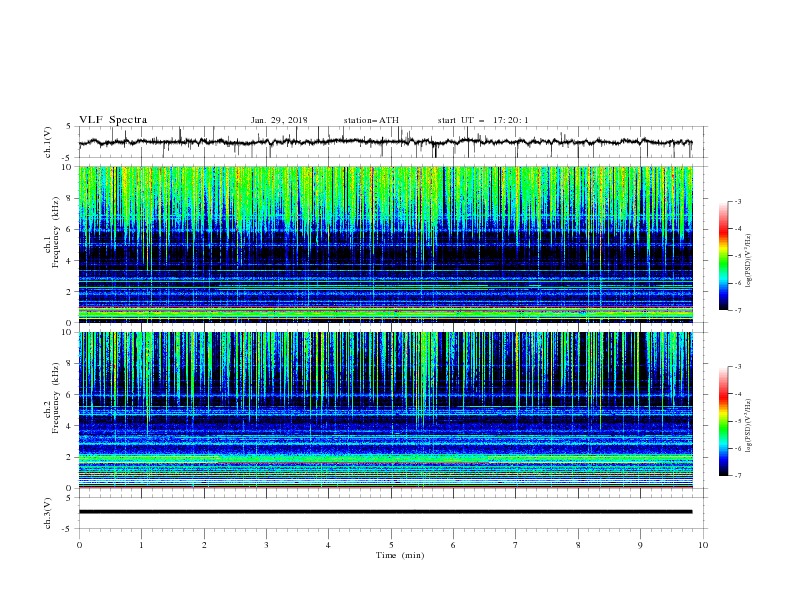Select the date text "Jan. 29, 2018"
This screenshot has height=612, width=792.
click(x=279, y=120)
